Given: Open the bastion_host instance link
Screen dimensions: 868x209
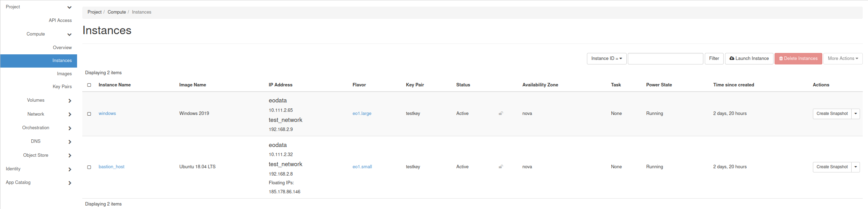Looking at the screenshot, I should [x=111, y=167].
